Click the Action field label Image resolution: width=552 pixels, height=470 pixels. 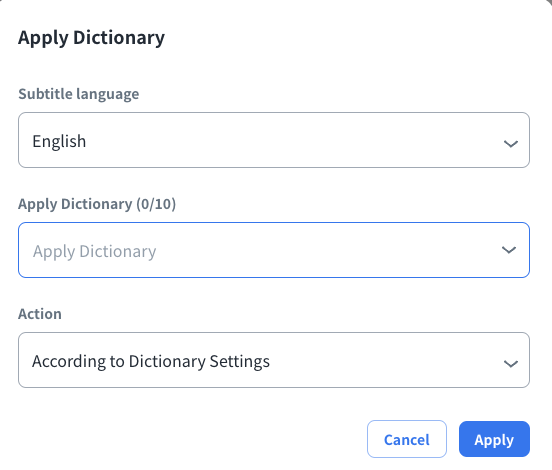[x=40, y=314]
